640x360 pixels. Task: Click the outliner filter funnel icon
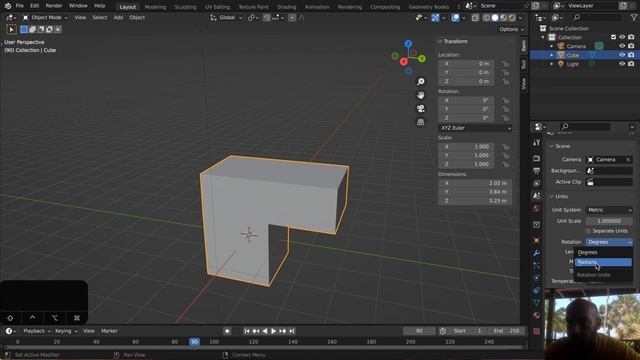click(633, 17)
